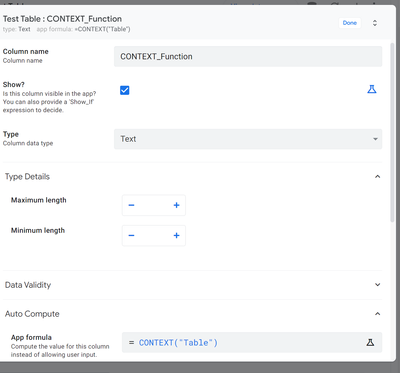Click the 'Test Table : CONTEXT_Function' title
400x373 pixels.
click(62, 19)
